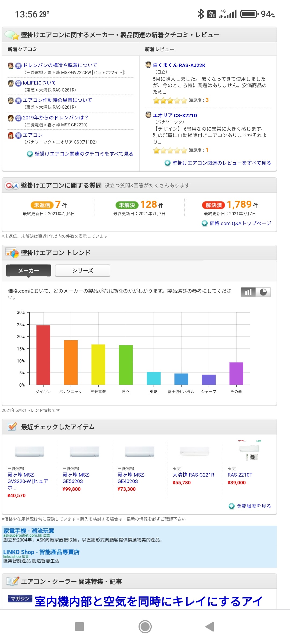Open エアコン作動時の異音について thread
Viewport: 290px width, 644px height.
(57, 100)
